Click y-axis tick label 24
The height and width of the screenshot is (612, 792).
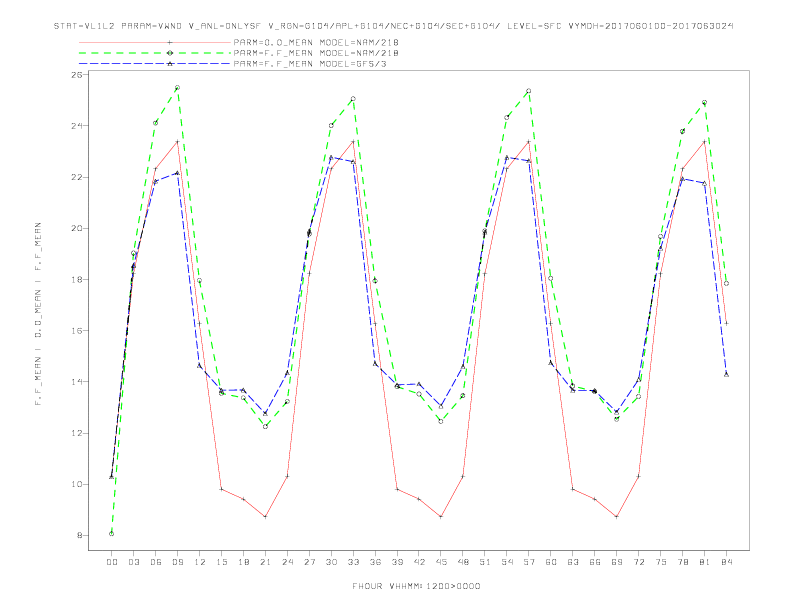pyautogui.click(x=77, y=126)
